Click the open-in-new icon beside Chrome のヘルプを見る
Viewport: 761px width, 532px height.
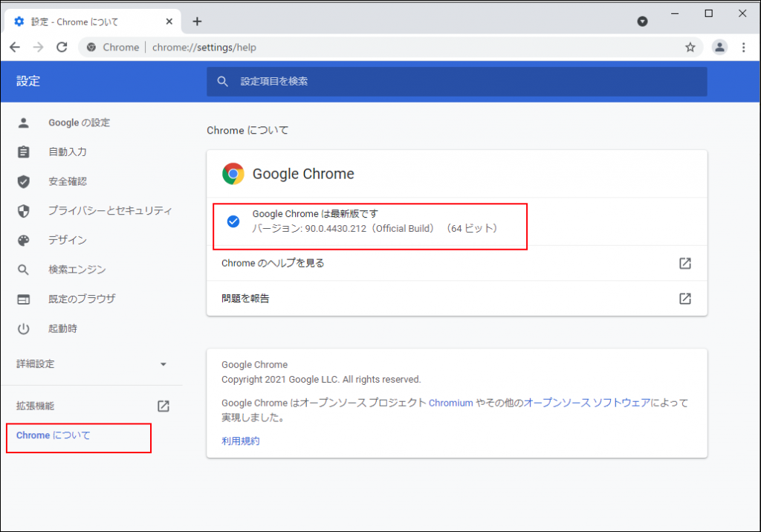coord(684,263)
